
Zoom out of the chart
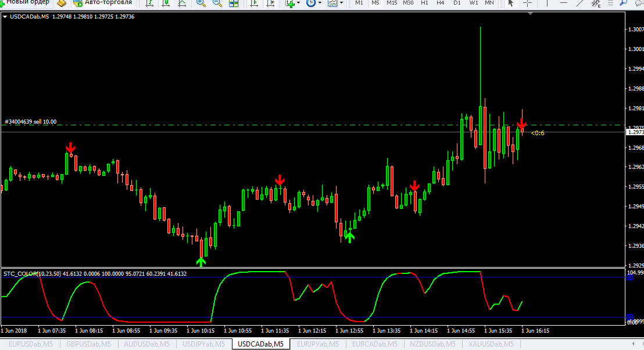tap(217, 3)
